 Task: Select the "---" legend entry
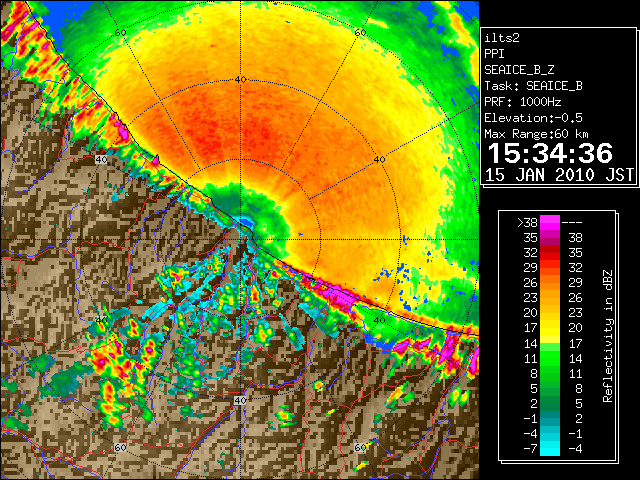pos(571,222)
